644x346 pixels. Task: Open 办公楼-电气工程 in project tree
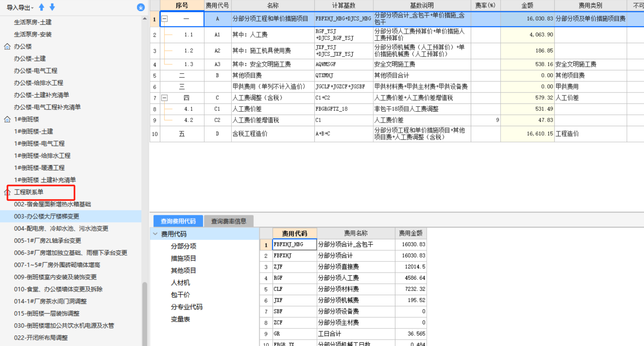36,71
